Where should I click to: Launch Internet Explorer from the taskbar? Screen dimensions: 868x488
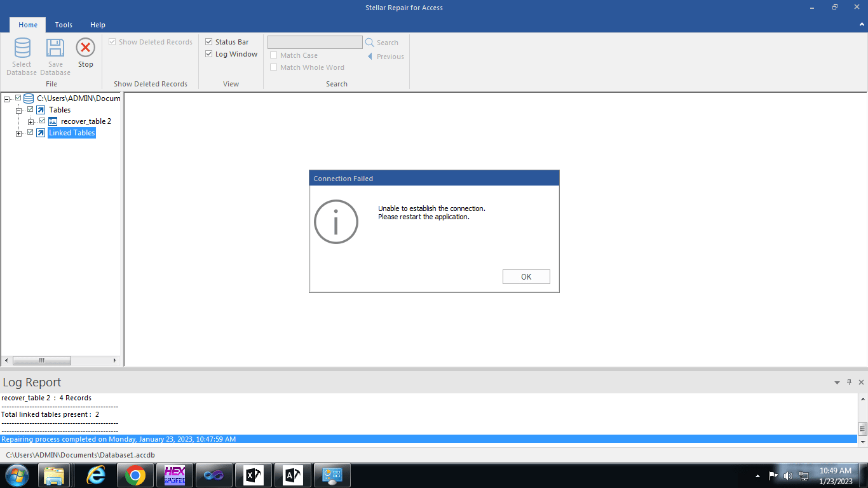(95, 475)
